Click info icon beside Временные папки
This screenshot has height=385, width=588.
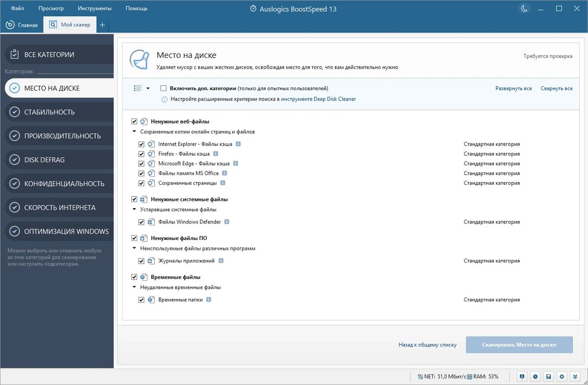209,299
